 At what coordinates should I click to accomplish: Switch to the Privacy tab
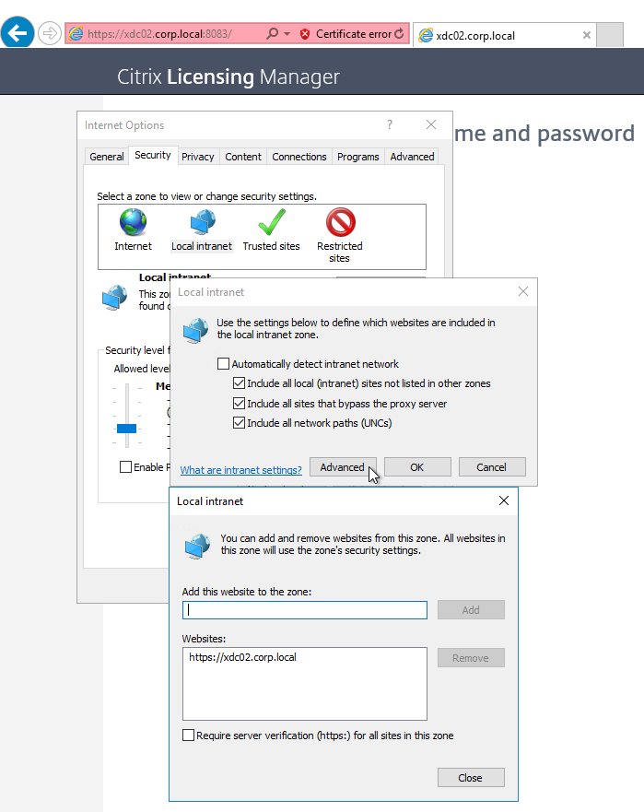point(198,157)
